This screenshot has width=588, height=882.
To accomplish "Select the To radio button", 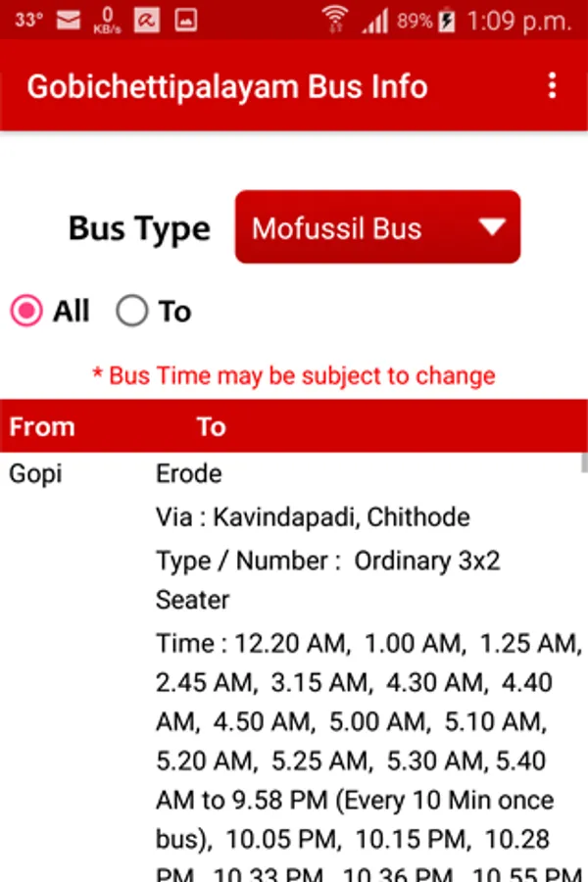I will tap(131, 311).
